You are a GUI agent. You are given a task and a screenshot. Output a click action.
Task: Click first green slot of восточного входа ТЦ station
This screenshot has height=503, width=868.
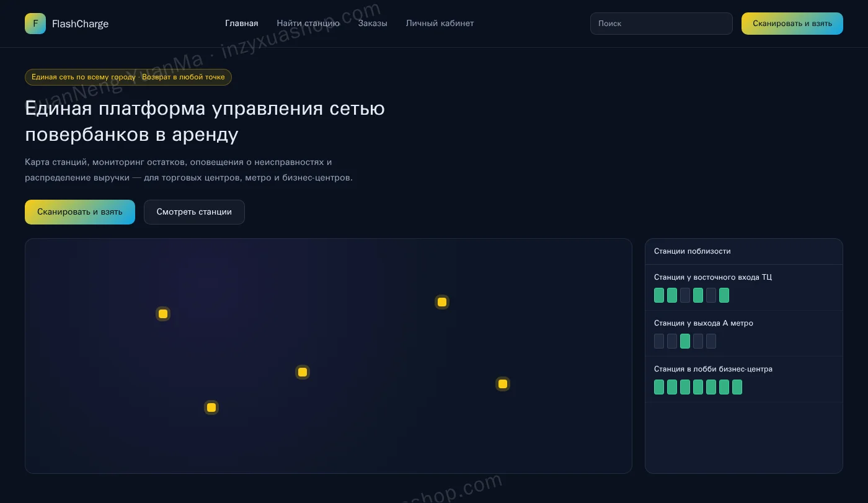[659, 295]
